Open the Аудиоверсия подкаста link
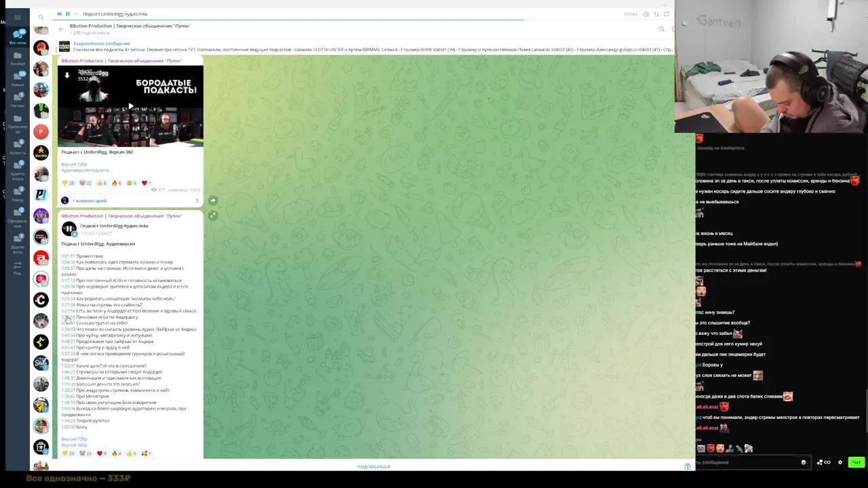 tap(85, 170)
